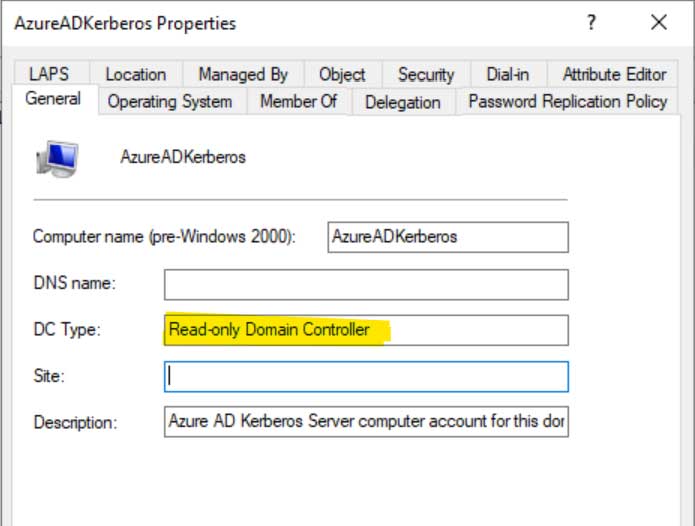Viewport: 695px width, 526px height.
Task: Click the highlighted DC Type field
Action: [366, 330]
